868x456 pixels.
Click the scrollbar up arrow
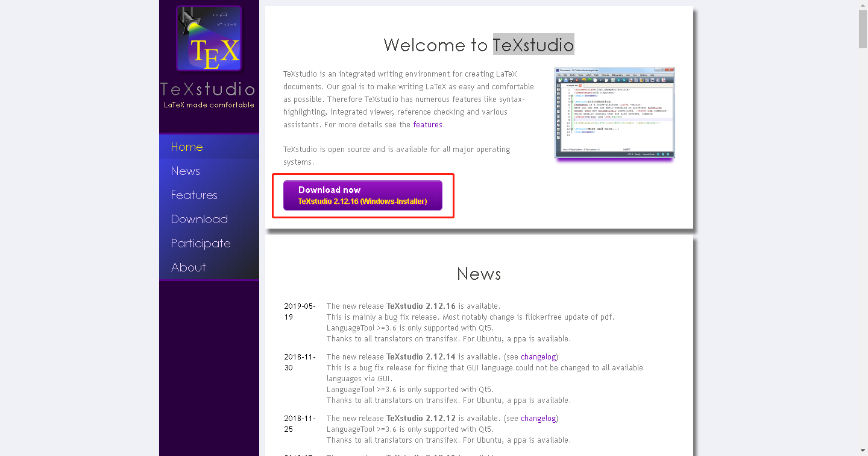[x=863, y=4]
